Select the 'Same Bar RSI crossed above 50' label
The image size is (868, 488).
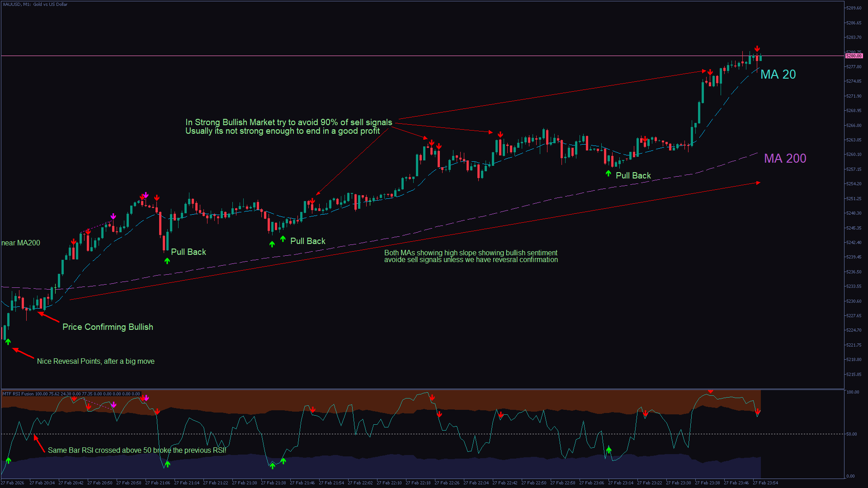coord(137,450)
